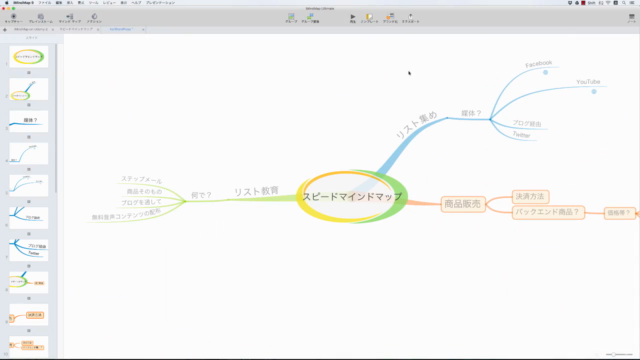Click transition icon between slides 3 and 4
This screenshot has height=360, width=640.
tap(29, 137)
